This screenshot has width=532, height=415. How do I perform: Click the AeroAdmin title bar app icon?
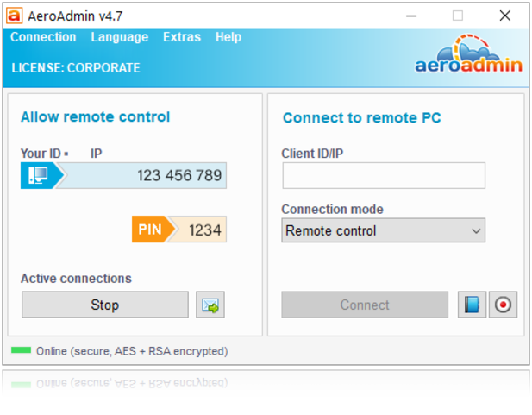tap(15, 16)
